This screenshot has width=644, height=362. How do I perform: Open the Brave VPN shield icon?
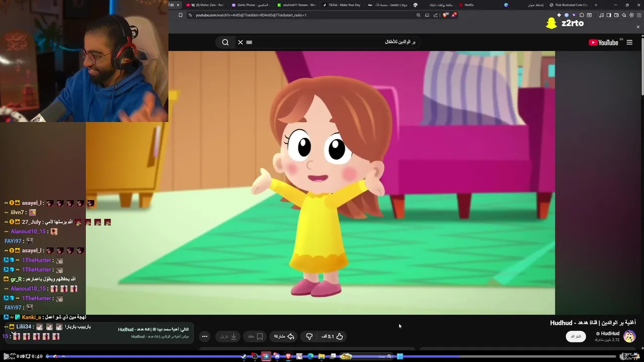tap(631, 15)
